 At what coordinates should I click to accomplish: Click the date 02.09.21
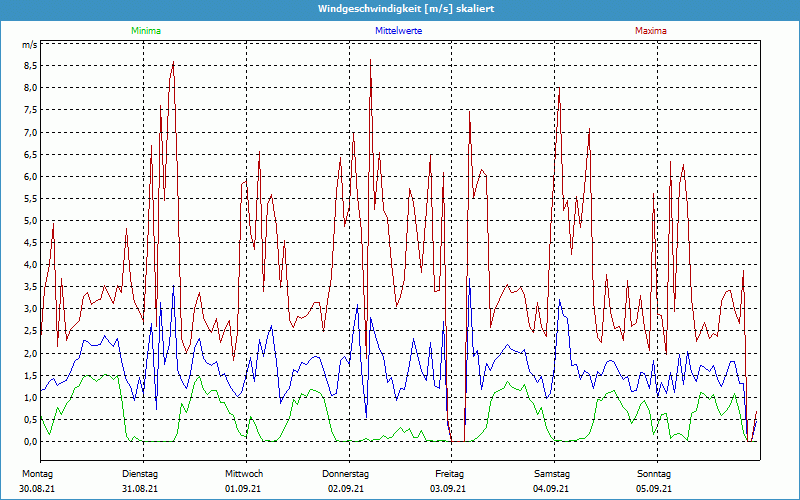(x=346, y=489)
